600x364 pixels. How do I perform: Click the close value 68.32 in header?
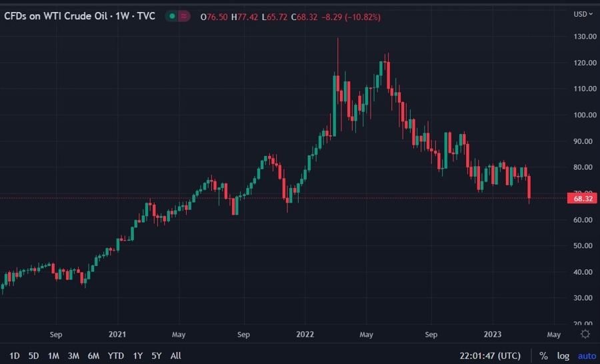pyautogui.click(x=307, y=17)
